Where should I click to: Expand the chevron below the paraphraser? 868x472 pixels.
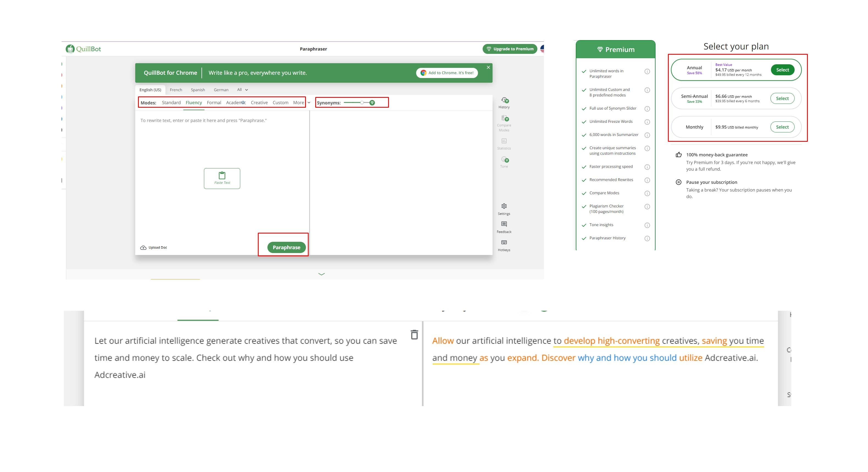coord(322,274)
